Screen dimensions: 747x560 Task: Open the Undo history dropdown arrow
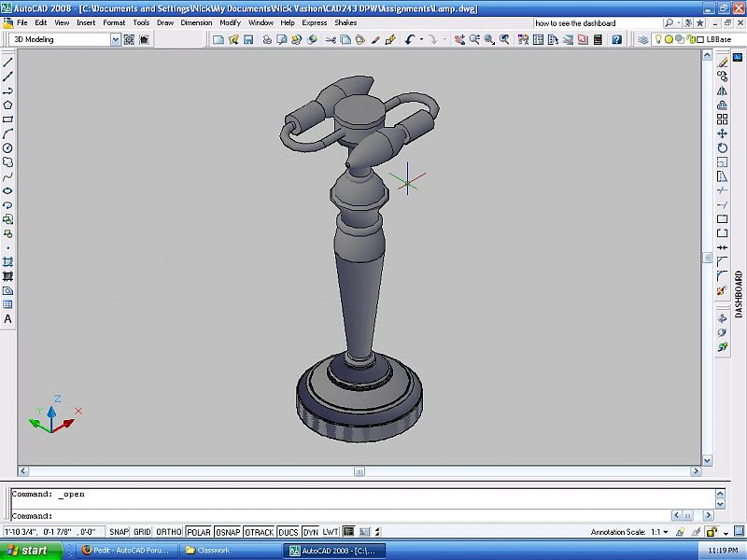[x=421, y=39]
